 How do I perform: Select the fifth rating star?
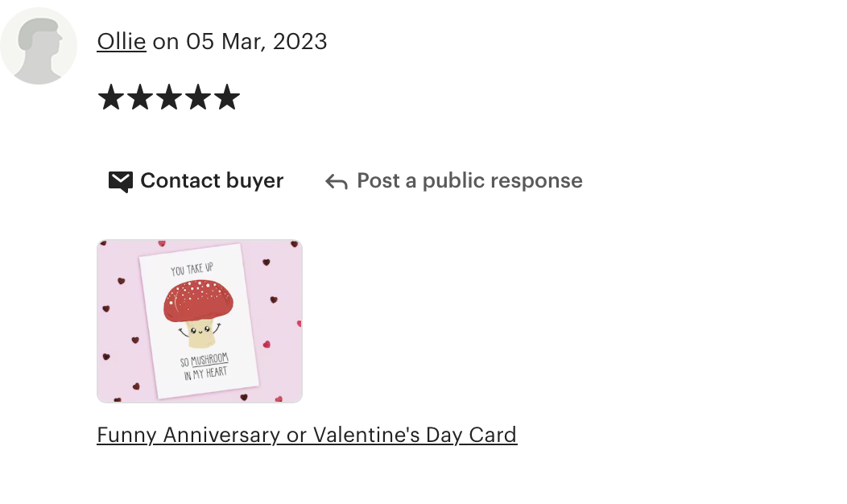pos(227,97)
